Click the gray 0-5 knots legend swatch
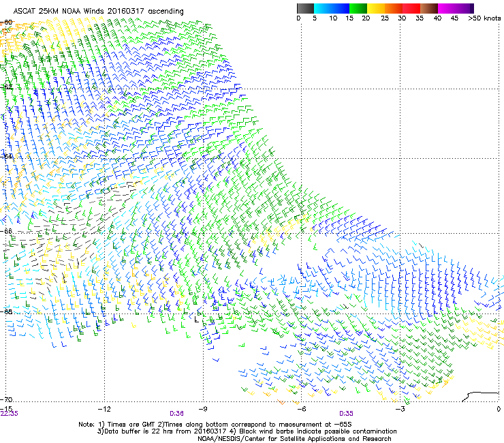 click(305, 8)
